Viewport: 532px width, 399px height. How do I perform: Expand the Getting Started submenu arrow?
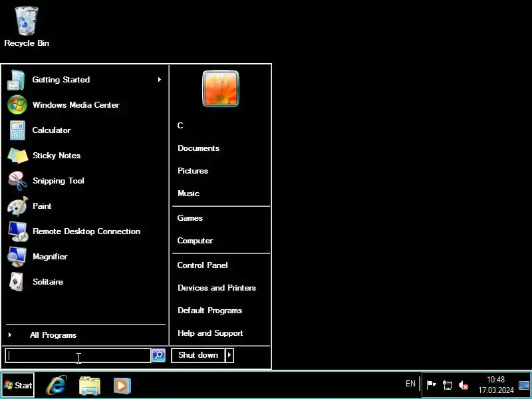click(159, 79)
